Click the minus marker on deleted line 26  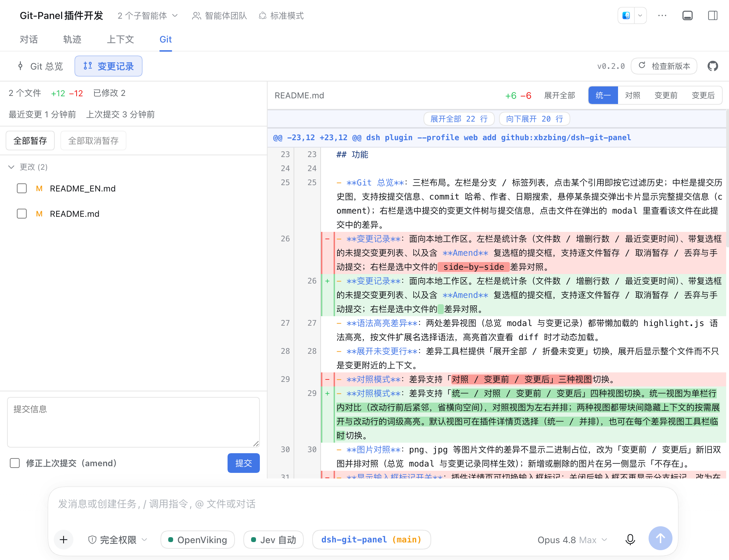pos(327,239)
